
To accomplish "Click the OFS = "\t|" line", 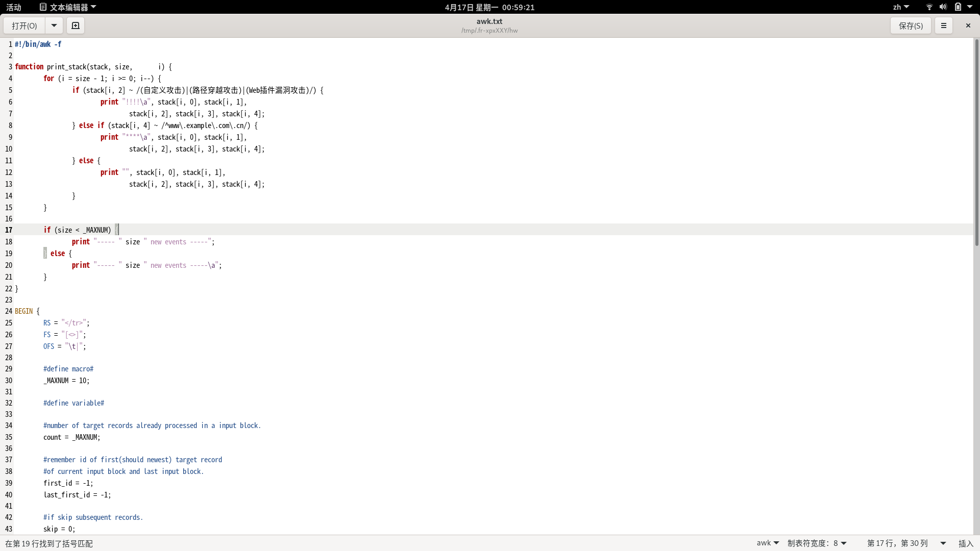I will (x=65, y=346).
